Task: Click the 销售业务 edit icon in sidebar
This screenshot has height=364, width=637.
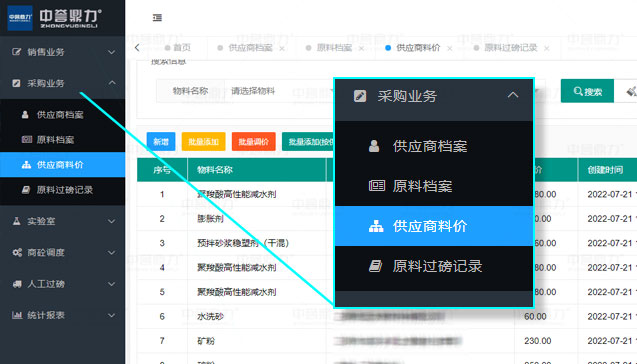Action: tap(16, 52)
